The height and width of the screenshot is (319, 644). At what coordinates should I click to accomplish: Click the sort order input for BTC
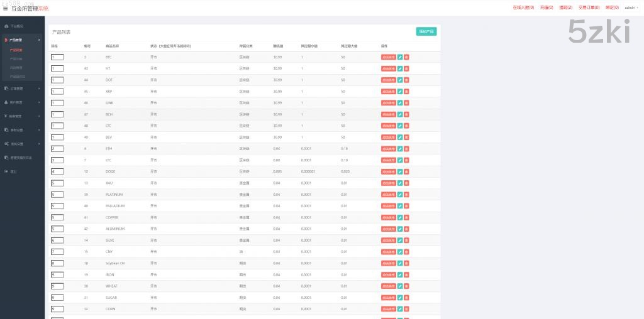(57, 57)
